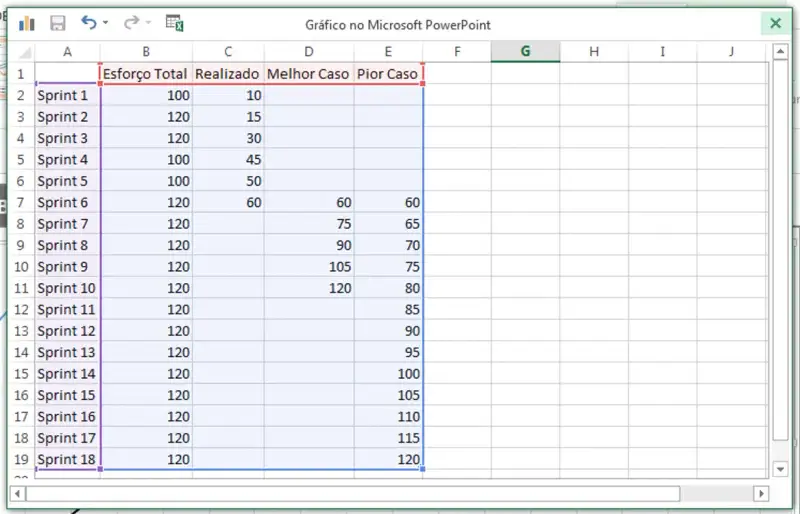Select Pior Caso value 85 for Sprint 11
Viewport: 800px width, 514px height.
[388, 310]
